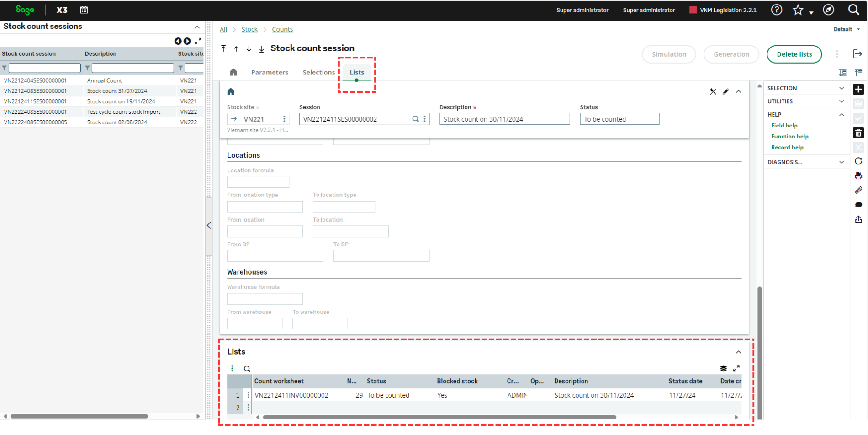868x435 pixels.
Task: Click the Delete lists button
Action: pyautogui.click(x=794, y=54)
